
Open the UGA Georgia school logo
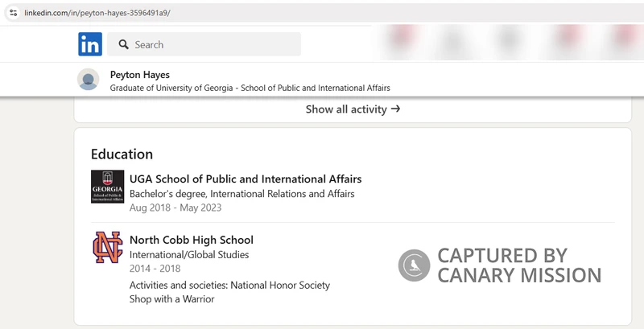pos(107,187)
